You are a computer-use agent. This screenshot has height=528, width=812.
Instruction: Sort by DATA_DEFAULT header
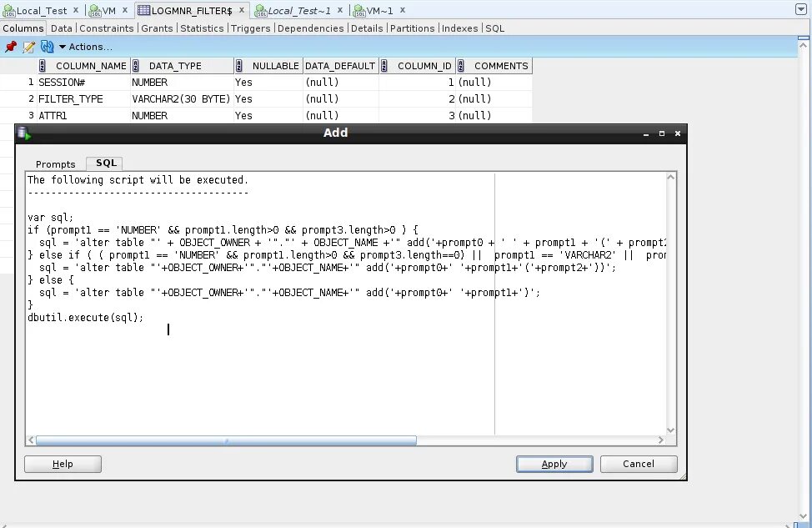click(x=340, y=66)
